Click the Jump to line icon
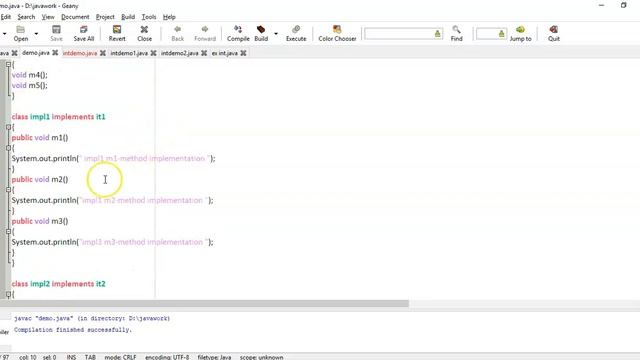640x360 pixels. point(520,33)
